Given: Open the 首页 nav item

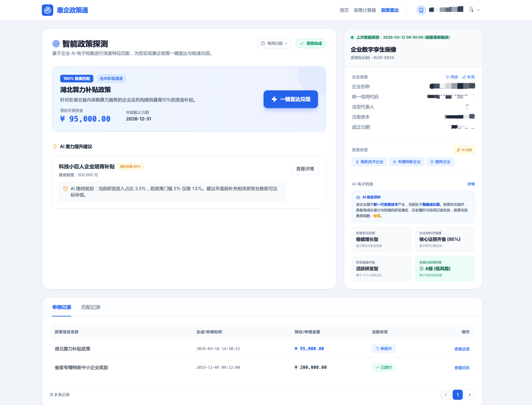Looking at the screenshot, I should click(344, 10).
